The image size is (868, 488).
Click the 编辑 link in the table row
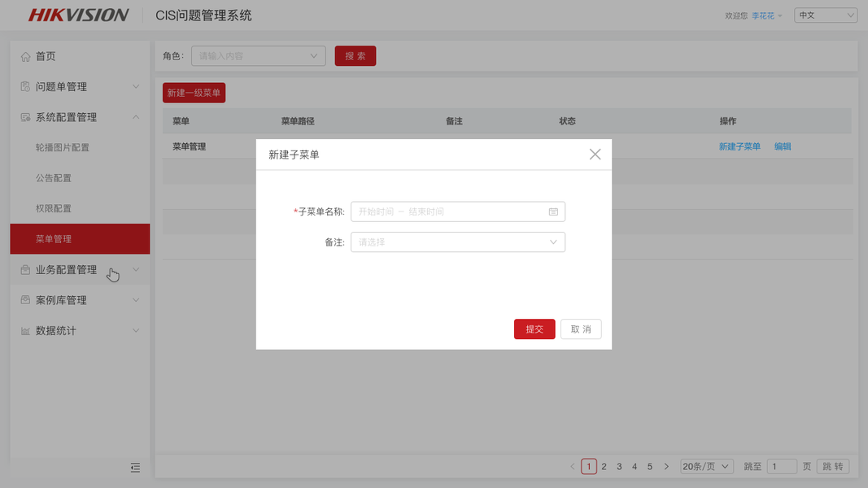pos(783,146)
